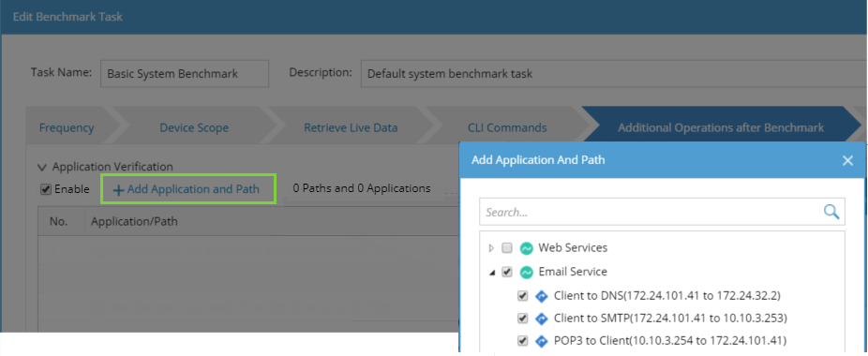Check the Web Services checkbox

(506, 248)
